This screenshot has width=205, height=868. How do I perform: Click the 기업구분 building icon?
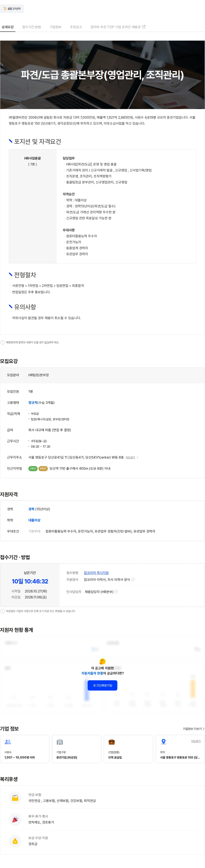[x=60, y=742]
